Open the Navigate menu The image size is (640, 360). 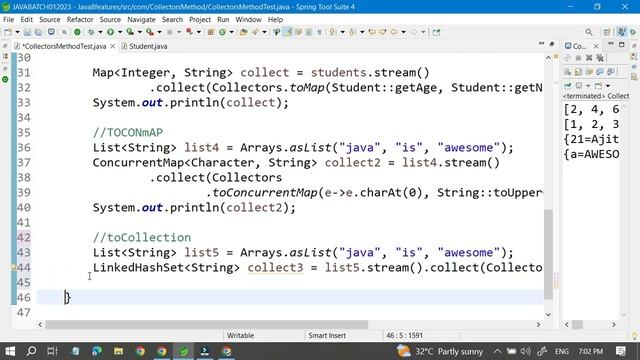pyautogui.click(x=141, y=19)
